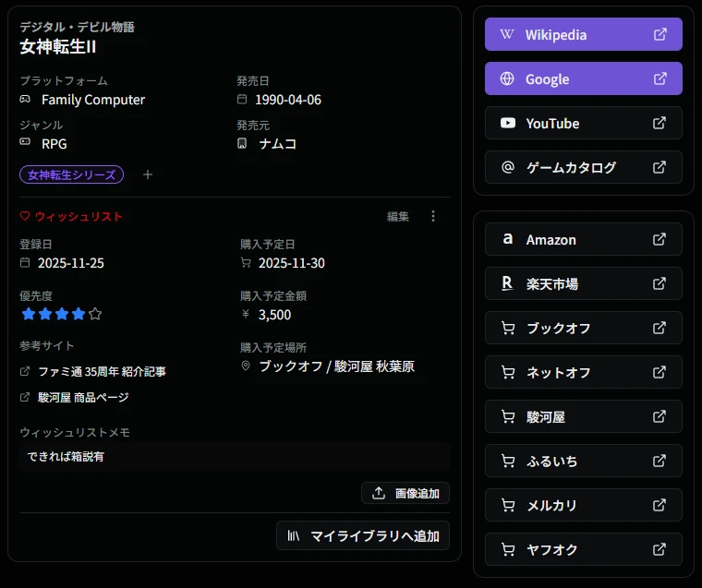The height and width of the screenshot is (588, 702).
Task: Click the calendar icon beside 1990-04-06
Action: tap(242, 99)
